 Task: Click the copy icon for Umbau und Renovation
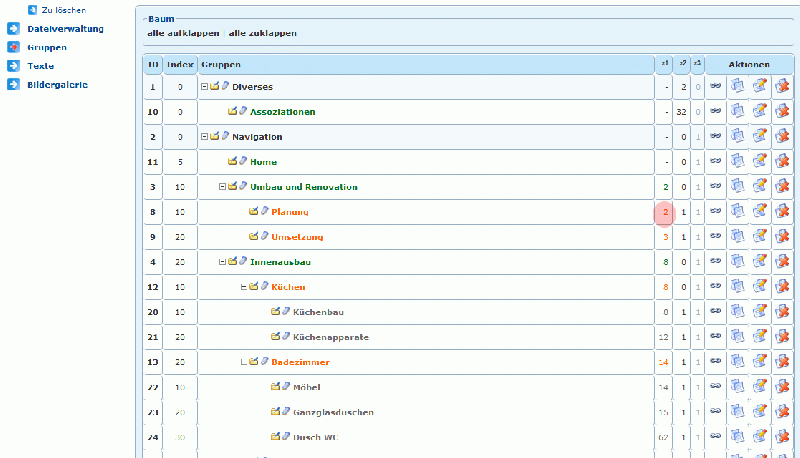click(x=737, y=186)
